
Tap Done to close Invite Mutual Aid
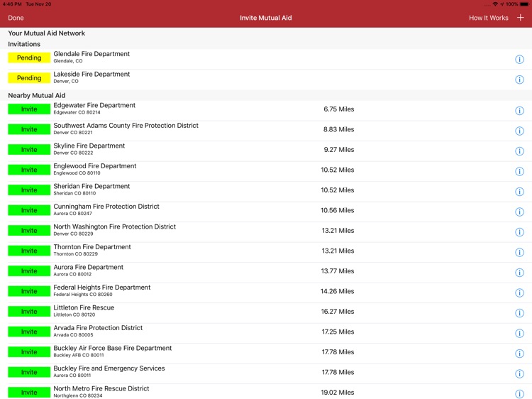tap(16, 18)
